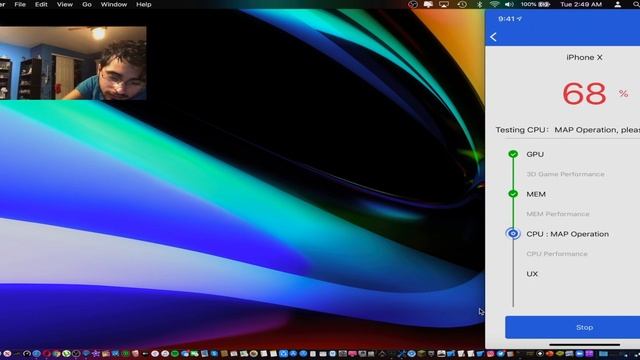Open the View menu

(64, 4)
